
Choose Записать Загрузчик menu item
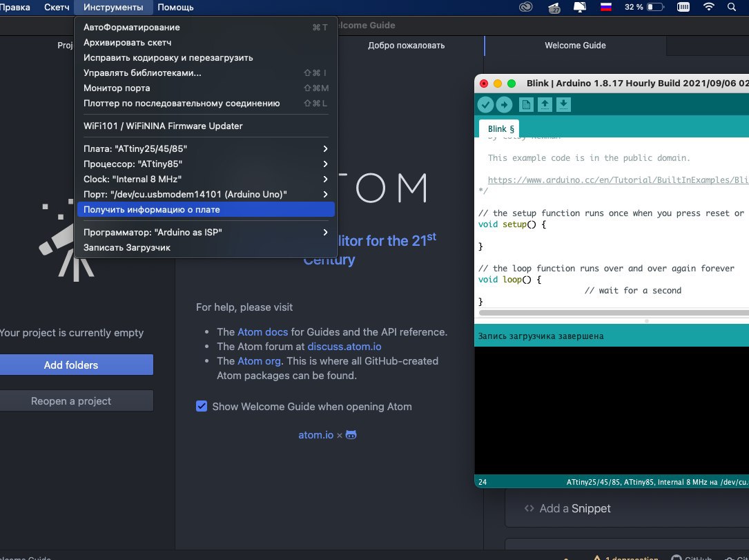click(206, 247)
